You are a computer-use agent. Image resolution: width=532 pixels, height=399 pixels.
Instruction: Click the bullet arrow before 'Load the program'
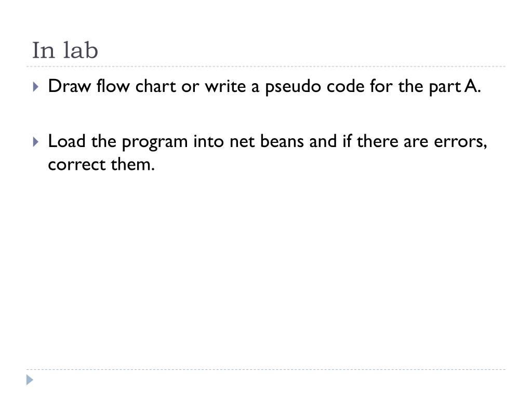click(36, 142)
